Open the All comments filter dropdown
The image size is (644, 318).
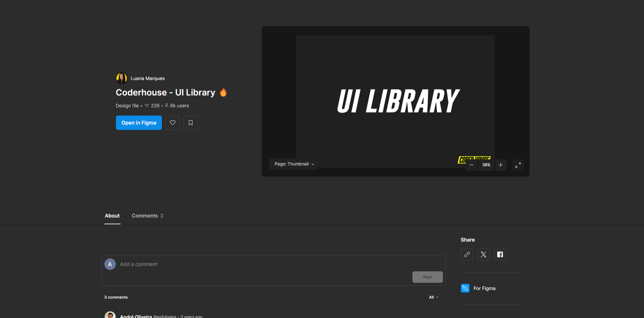(434, 297)
